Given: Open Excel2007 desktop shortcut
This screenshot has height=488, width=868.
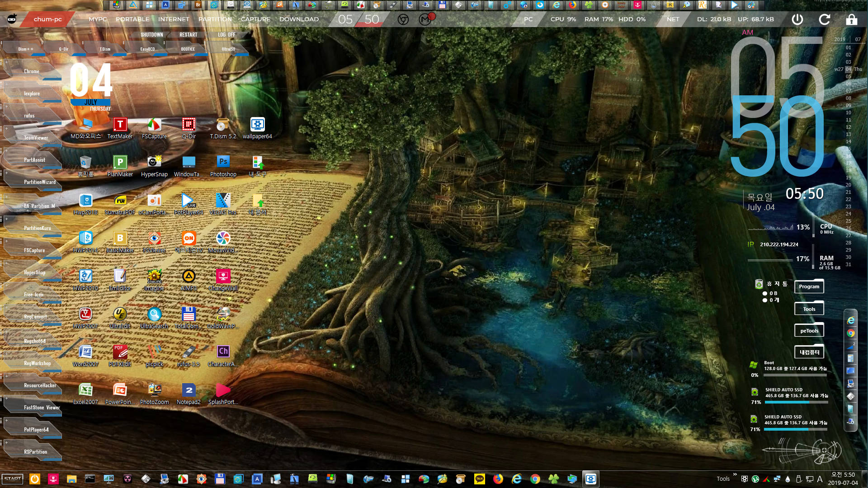Looking at the screenshot, I should 85,394.
